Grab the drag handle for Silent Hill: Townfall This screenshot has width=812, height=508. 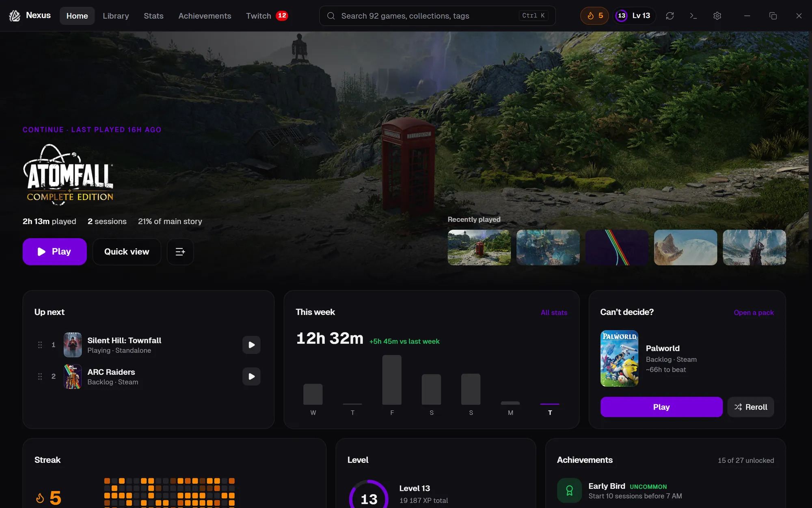40,345
